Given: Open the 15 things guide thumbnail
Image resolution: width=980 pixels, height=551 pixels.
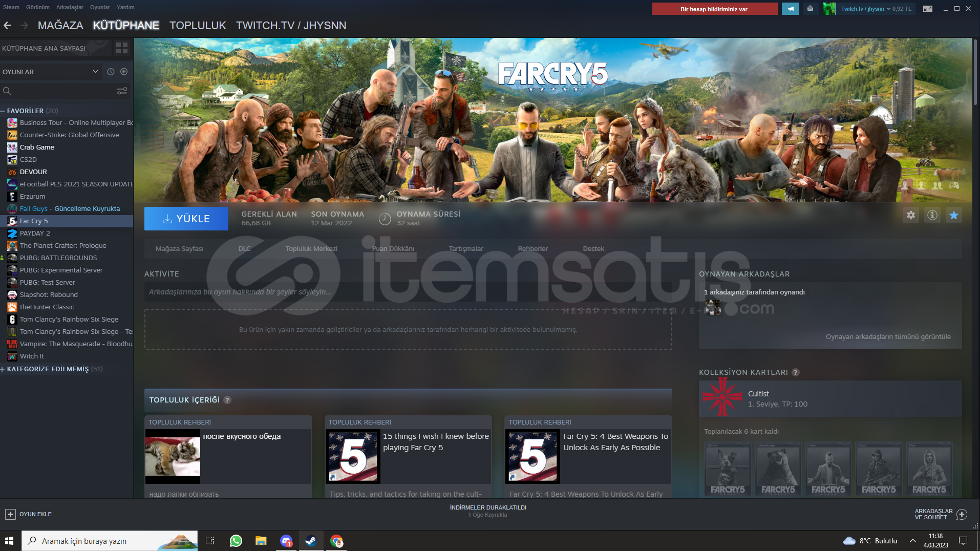Looking at the screenshot, I should coord(353,457).
